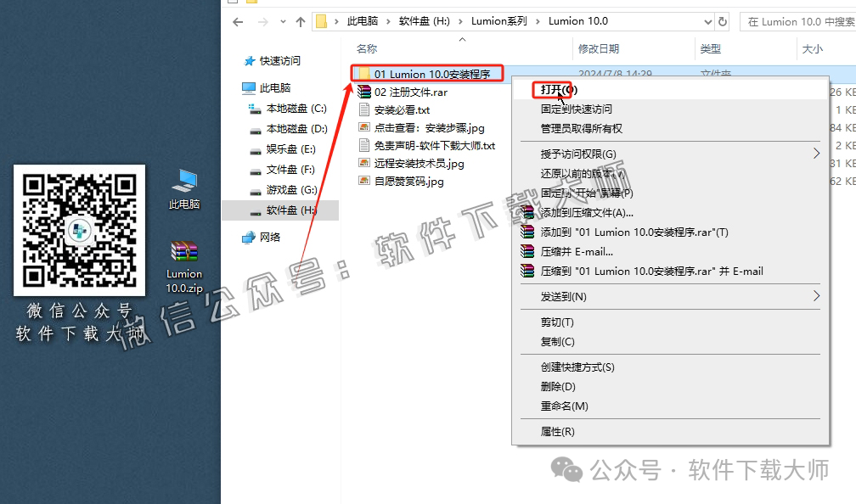856x504 pixels.
Task: Click the WeChat QR code image
Action: point(79,230)
